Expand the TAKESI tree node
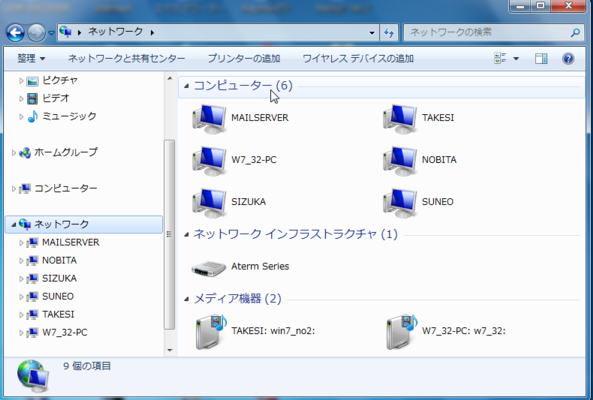Image resolution: width=593 pixels, height=400 pixels. click(x=21, y=315)
